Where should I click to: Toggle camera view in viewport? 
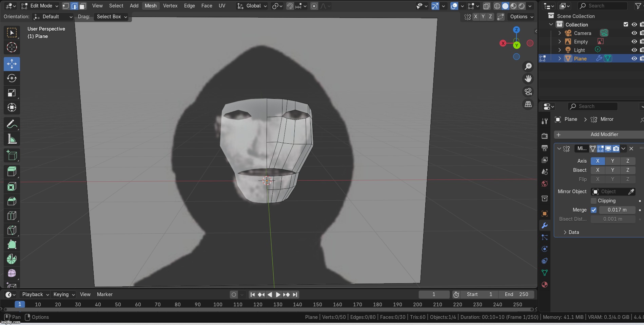point(528,92)
